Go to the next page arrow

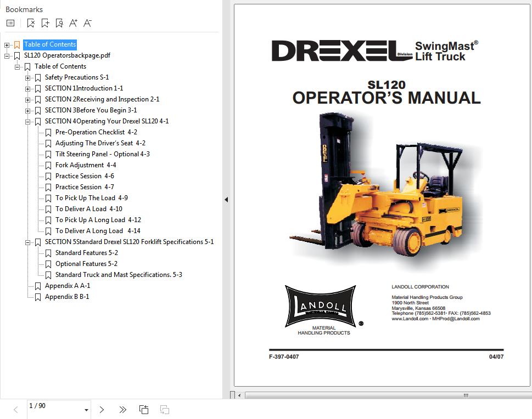coord(102,410)
